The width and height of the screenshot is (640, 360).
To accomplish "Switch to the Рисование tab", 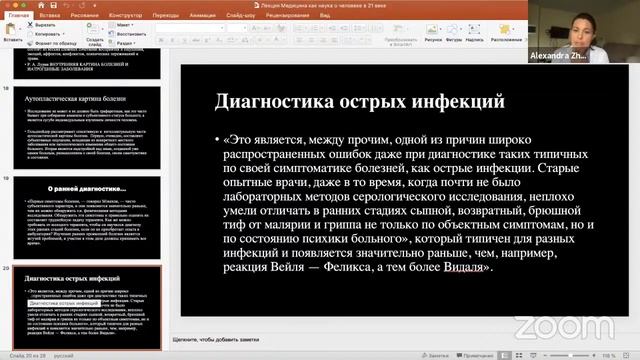I will pyautogui.click(x=84, y=15).
